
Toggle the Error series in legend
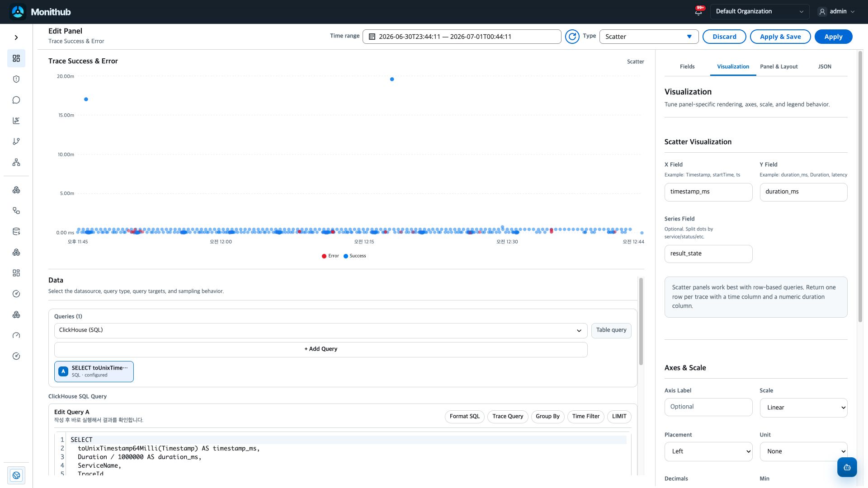(330, 256)
